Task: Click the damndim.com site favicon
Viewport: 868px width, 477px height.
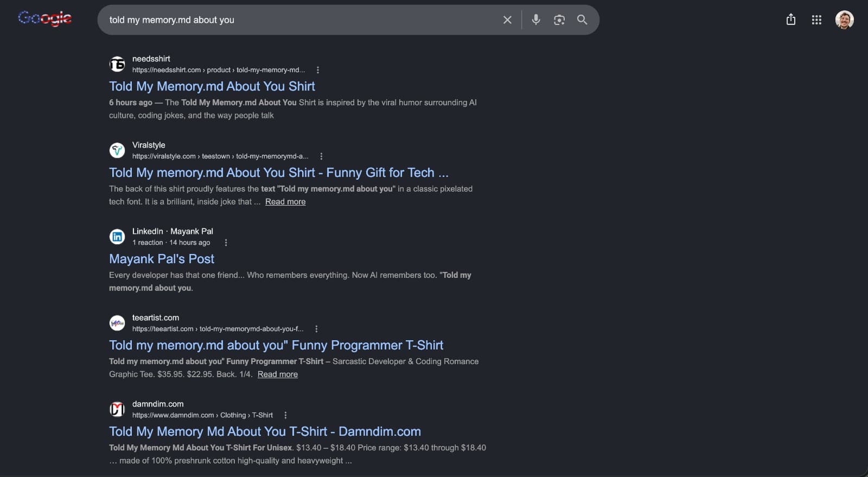Action: coord(117,409)
